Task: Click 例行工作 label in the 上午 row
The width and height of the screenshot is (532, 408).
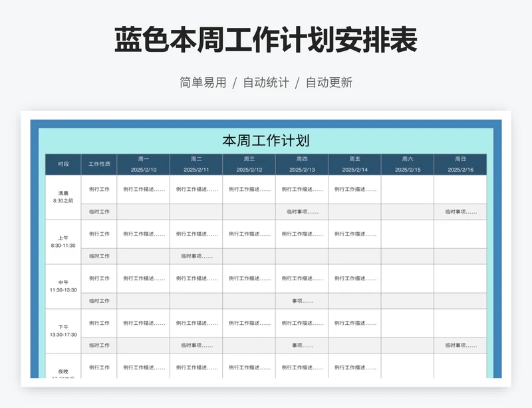Action: tap(99, 234)
